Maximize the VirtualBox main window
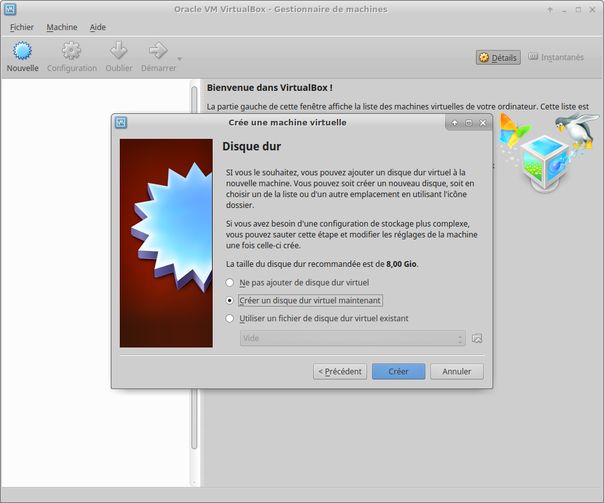The height and width of the screenshot is (503, 604). point(578,10)
